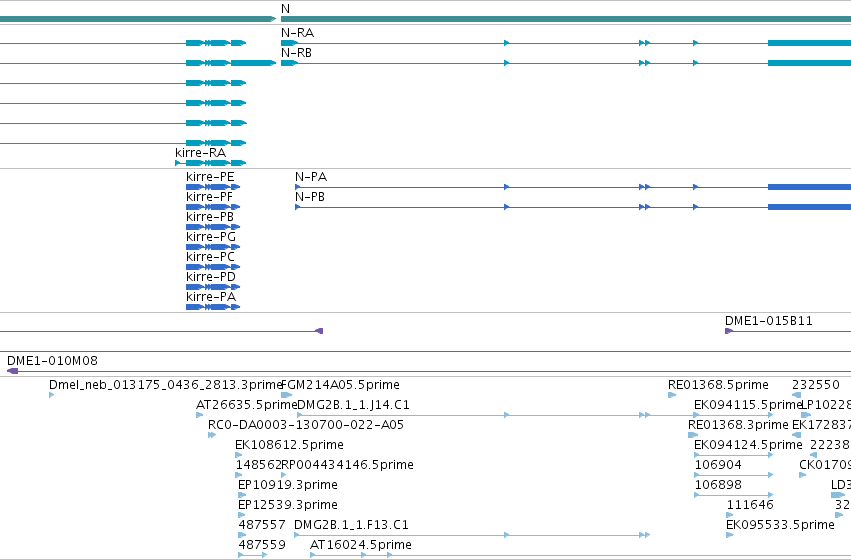Open the EP12539.3prime EST label

click(288, 505)
